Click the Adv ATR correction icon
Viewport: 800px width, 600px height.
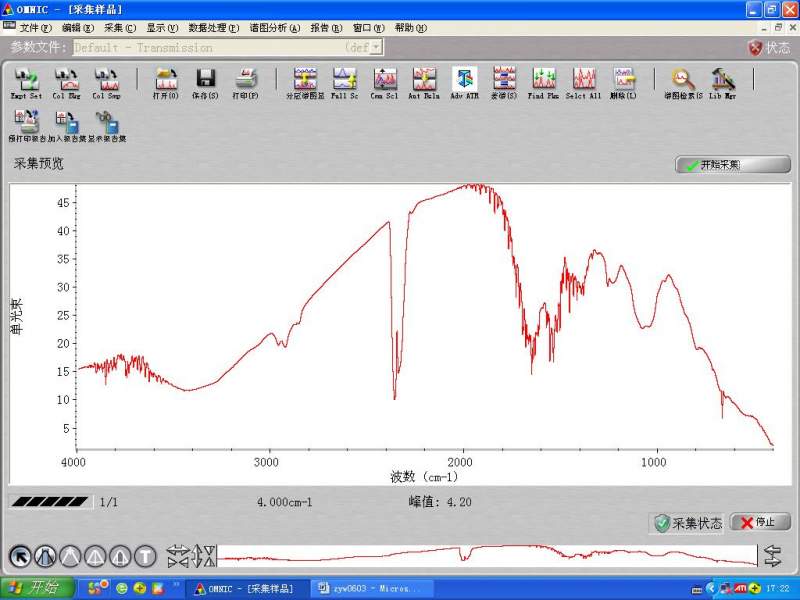[464, 83]
